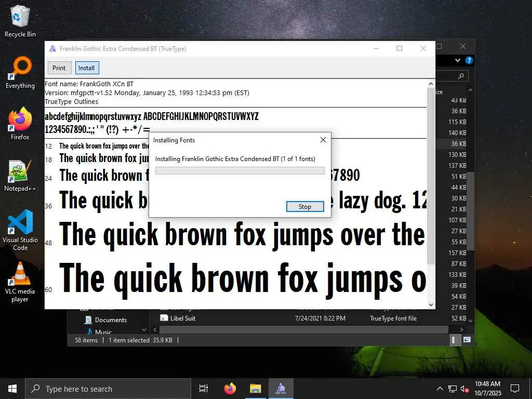Click the 58 items status bar text

pyautogui.click(x=86, y=340)
